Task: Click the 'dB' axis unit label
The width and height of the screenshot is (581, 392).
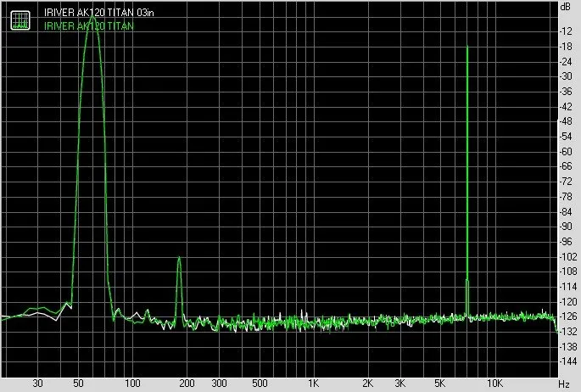Action: click(566, 7)
